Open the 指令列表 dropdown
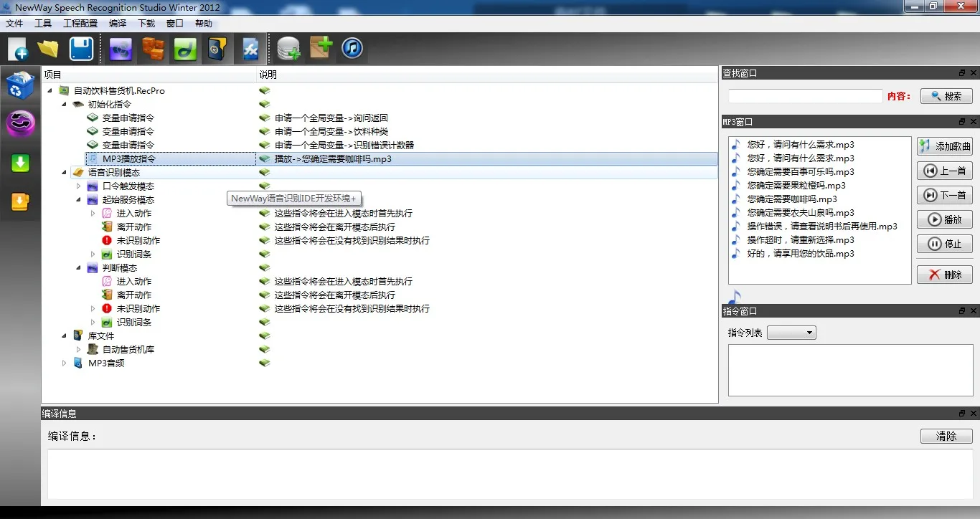The height and width of the screenshot is (519, 980). click(x=791, y=333)
